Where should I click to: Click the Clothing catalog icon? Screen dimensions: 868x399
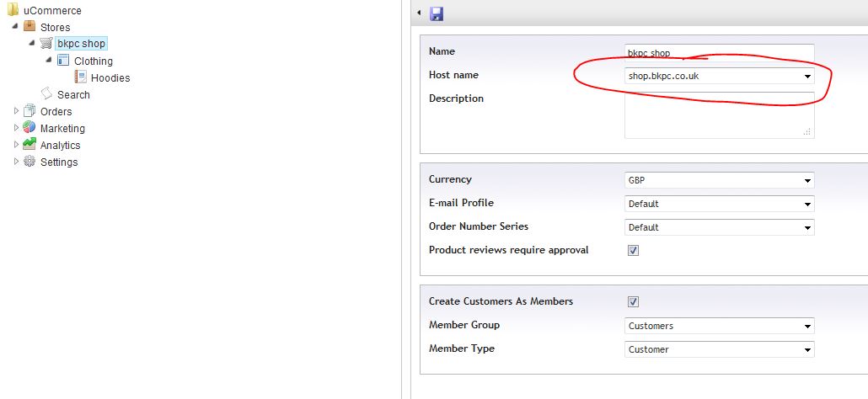tap(63, 61)
